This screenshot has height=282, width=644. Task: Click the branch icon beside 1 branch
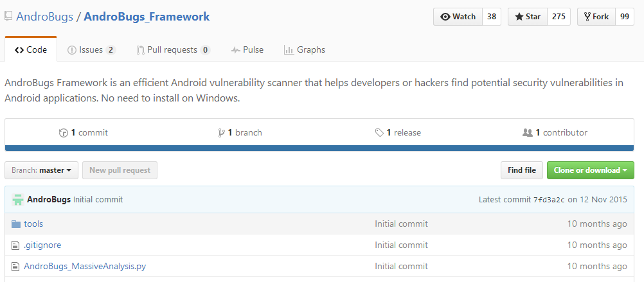(222, 133)
